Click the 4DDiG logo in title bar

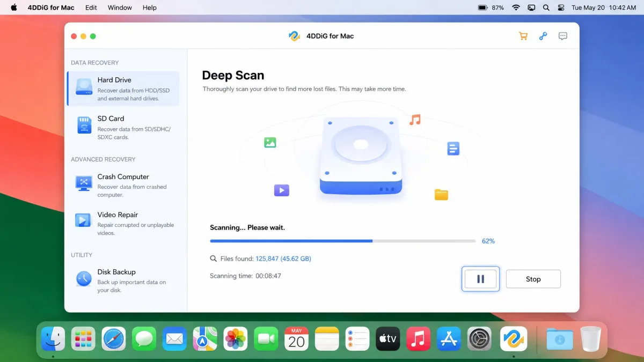(294, 36)
